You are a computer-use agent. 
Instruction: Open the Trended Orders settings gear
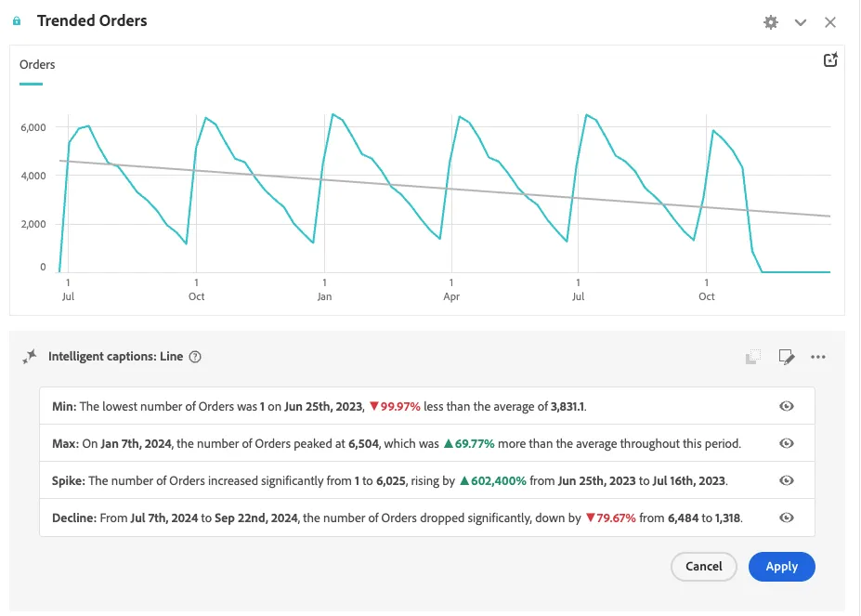click(x=771, y=22)
